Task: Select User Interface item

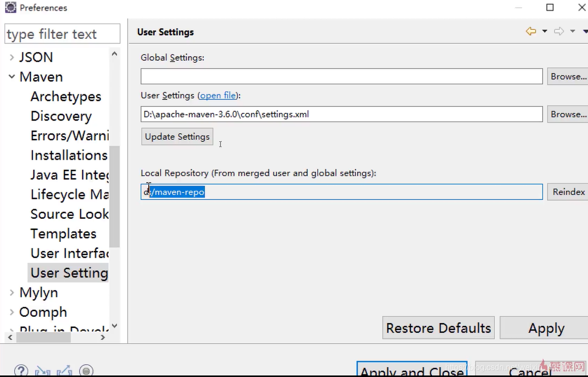Action: point(69,253)
